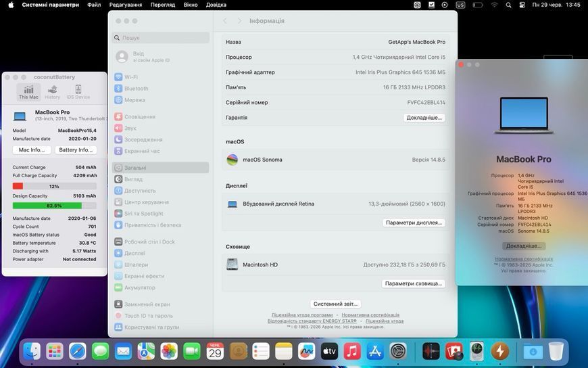Open Trash from the Dock

pos(556,352)
